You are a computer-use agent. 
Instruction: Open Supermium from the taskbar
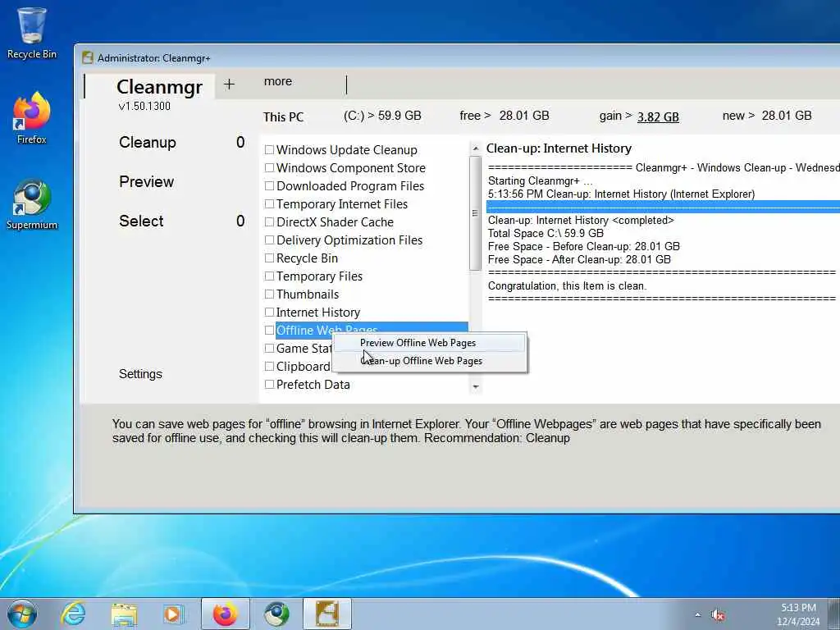[x=276, y=614]
